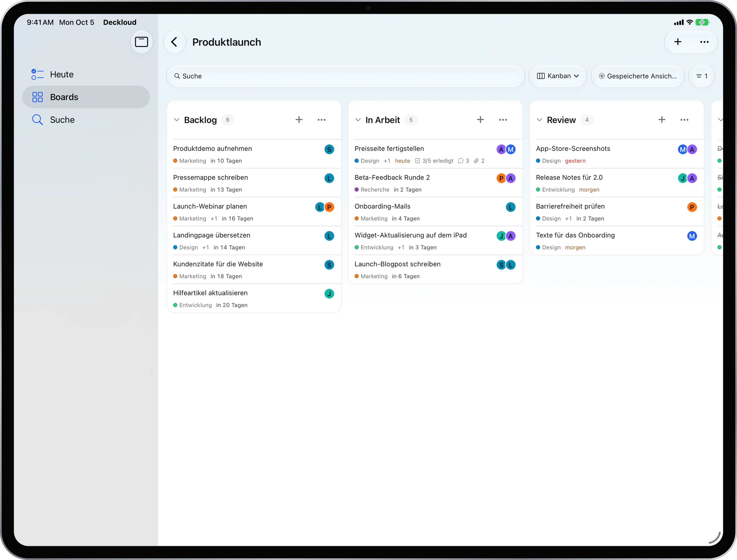Screen dimensions: 737x560
Task: Click the 'gestern' due date on App-Store-Screenshots
Action: coord(575,161)
